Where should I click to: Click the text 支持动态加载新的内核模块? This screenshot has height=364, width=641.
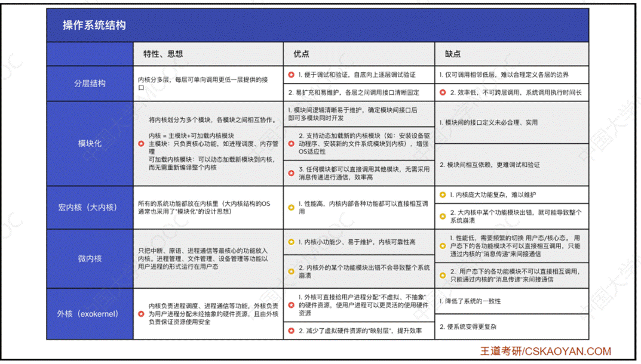tap(364, 143)
